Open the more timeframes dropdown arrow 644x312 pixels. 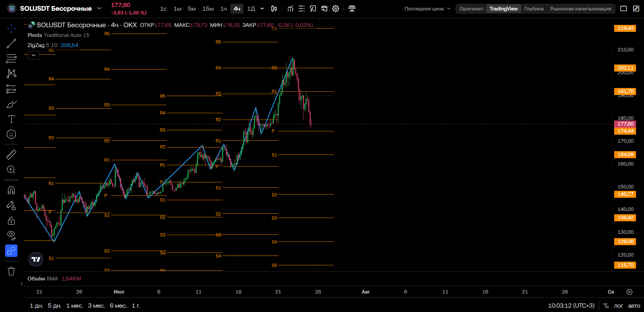tap(262, 9)
